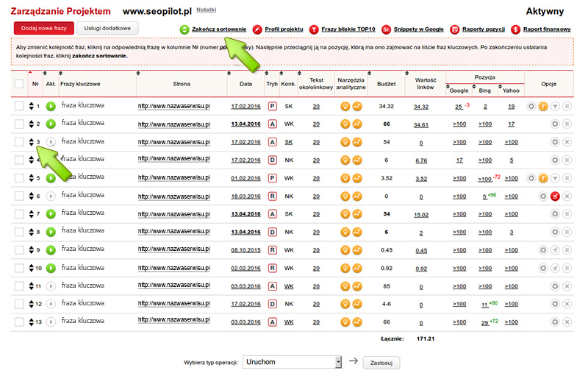Screen dimensions: 588x376
Task: Go to Raport finansowy
Action: point(546,29)
